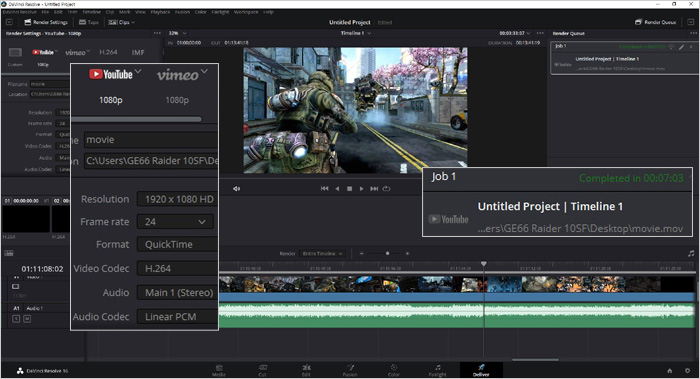Switch to the Fusion page
The width and height of the screenshot is (700, 379).
coord(350,370)
